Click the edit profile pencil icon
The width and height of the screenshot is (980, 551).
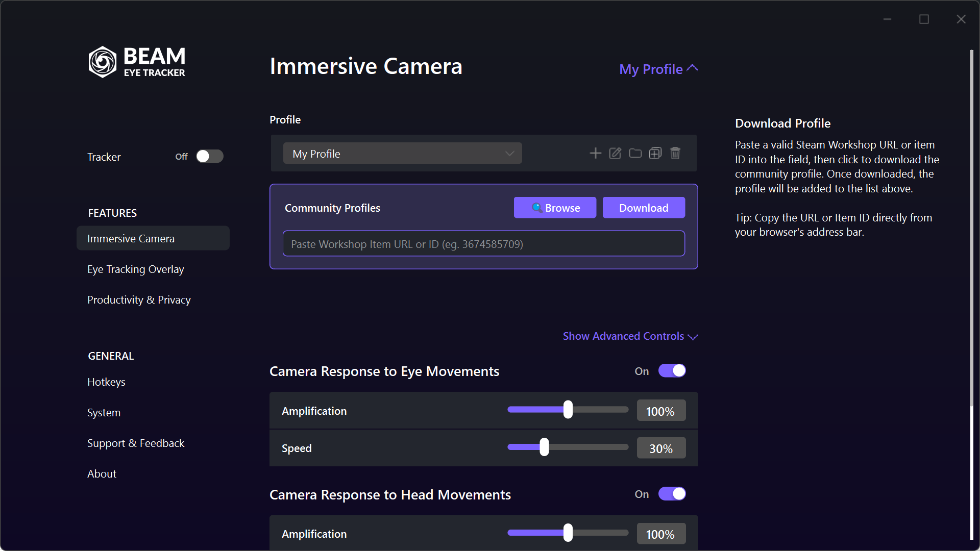615,154
